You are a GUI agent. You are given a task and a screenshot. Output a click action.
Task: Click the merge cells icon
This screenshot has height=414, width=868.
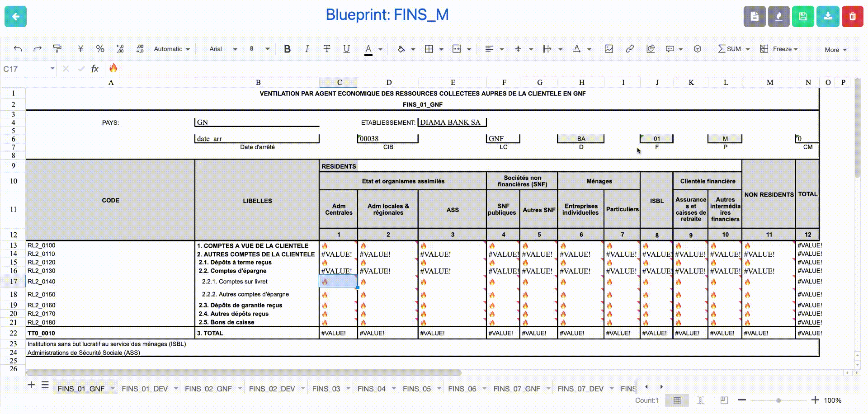(457, 49)
